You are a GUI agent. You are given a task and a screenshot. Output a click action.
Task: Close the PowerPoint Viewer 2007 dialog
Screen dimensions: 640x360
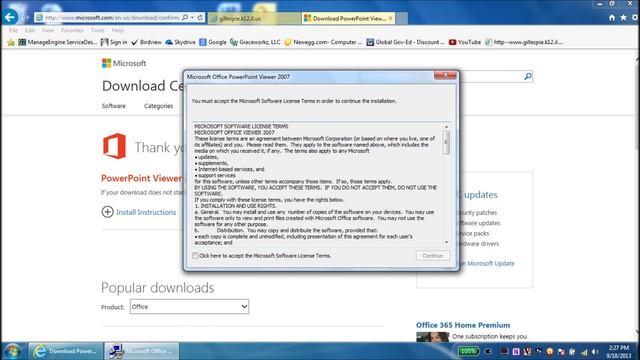[x=445, y=75]
